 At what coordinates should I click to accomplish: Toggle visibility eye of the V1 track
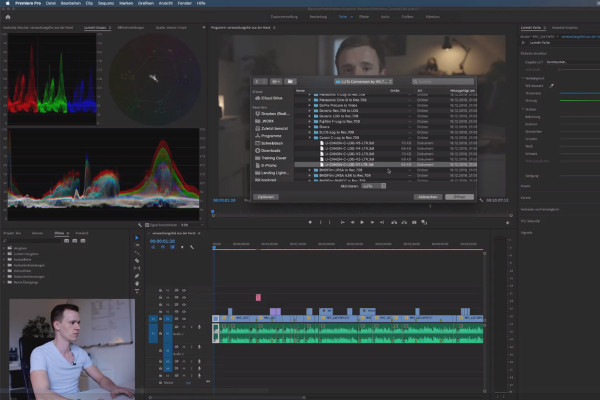tap(184, 319)
